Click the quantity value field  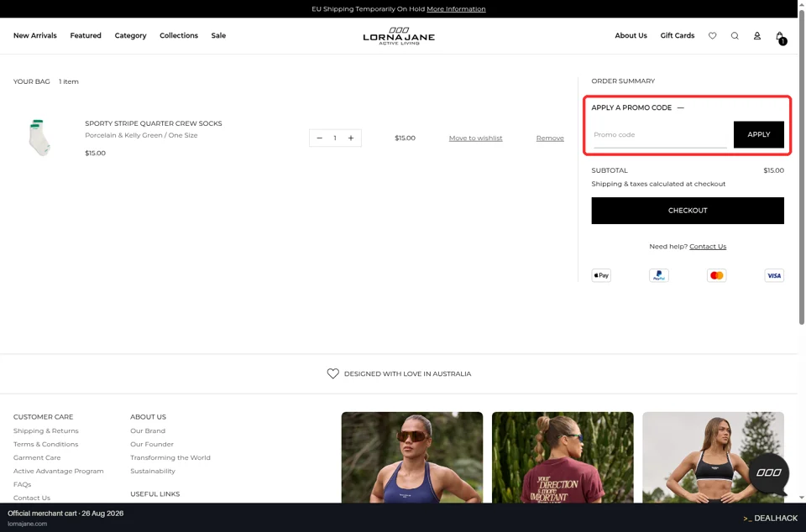[335, 138]
